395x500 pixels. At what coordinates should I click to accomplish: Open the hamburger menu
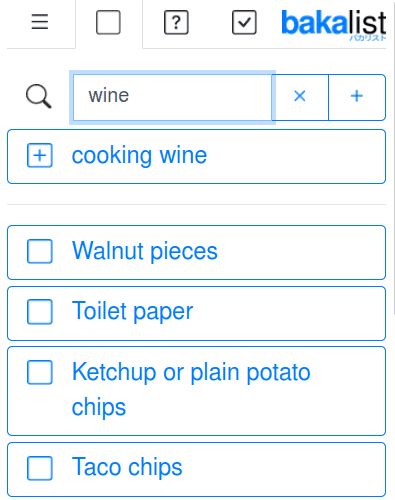[40, 22]
